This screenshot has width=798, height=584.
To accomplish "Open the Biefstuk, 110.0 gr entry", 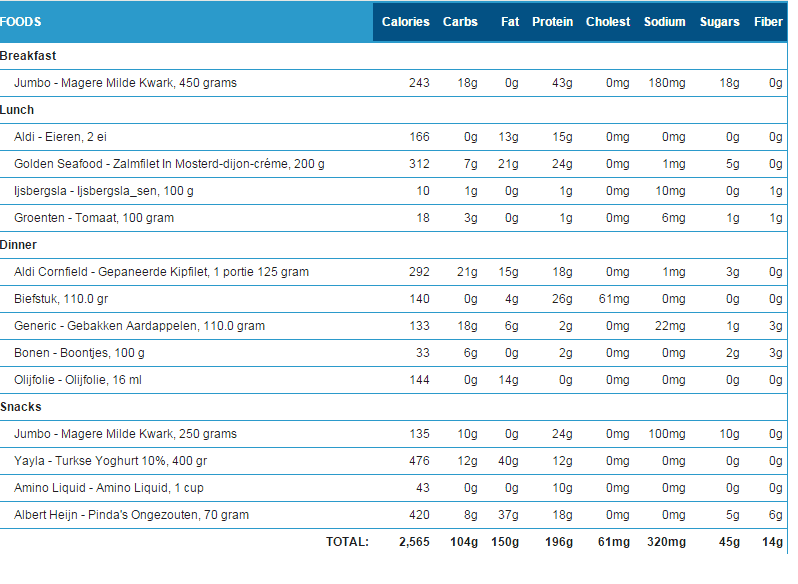I will pos(60,299).
